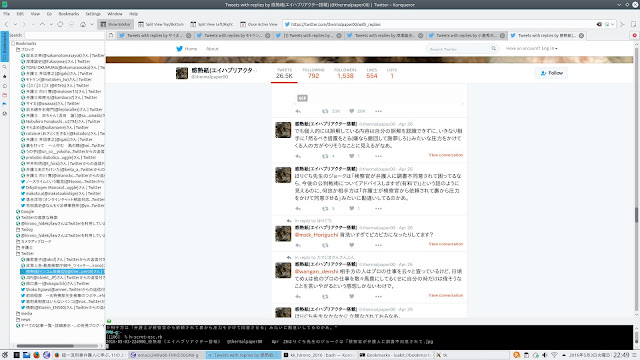Stop loading with the Stop icon

click(71, 24)
